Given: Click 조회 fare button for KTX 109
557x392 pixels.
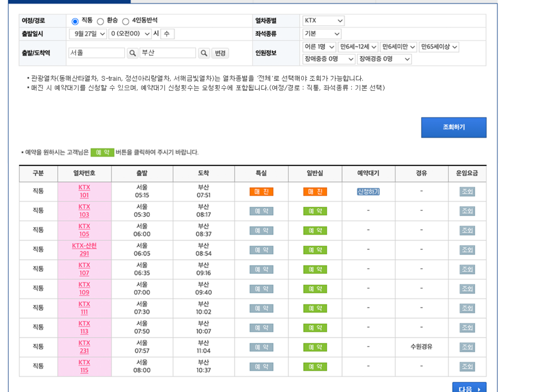Looking at the screenshot, I should coord(467,289).
